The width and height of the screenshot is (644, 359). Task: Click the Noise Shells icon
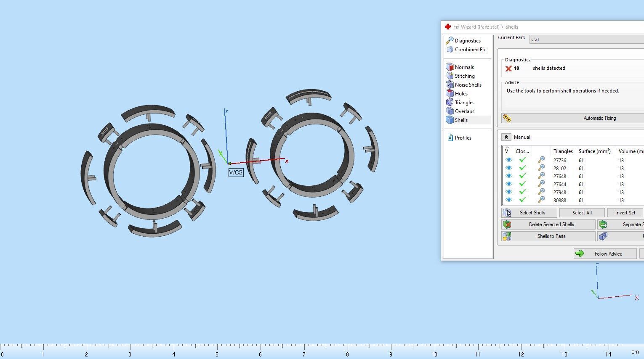[450, 84]
